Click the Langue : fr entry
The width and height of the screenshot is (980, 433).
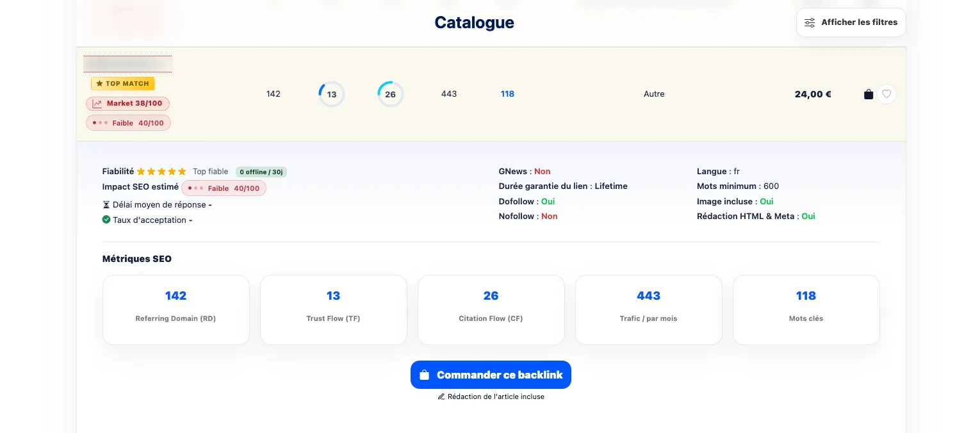[718, 172]
